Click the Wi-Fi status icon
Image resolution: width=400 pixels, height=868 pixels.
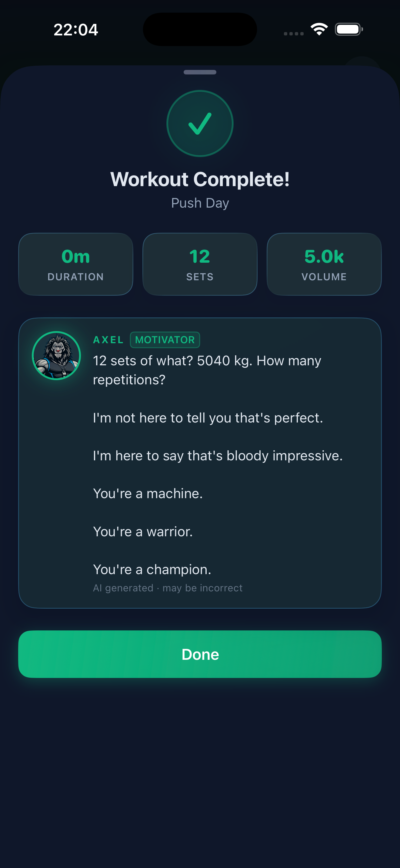[x=319, y=29]
